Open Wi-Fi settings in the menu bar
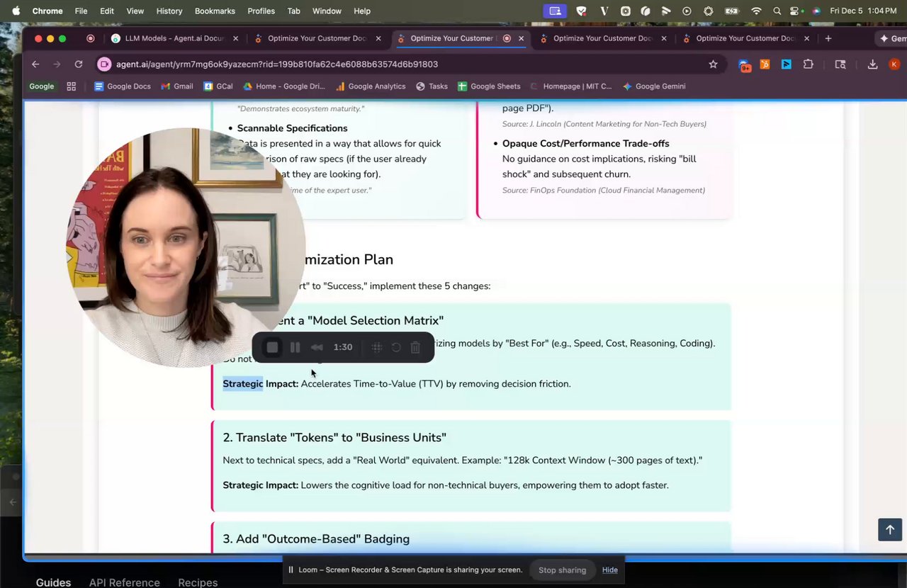 (x=756, y=11)
